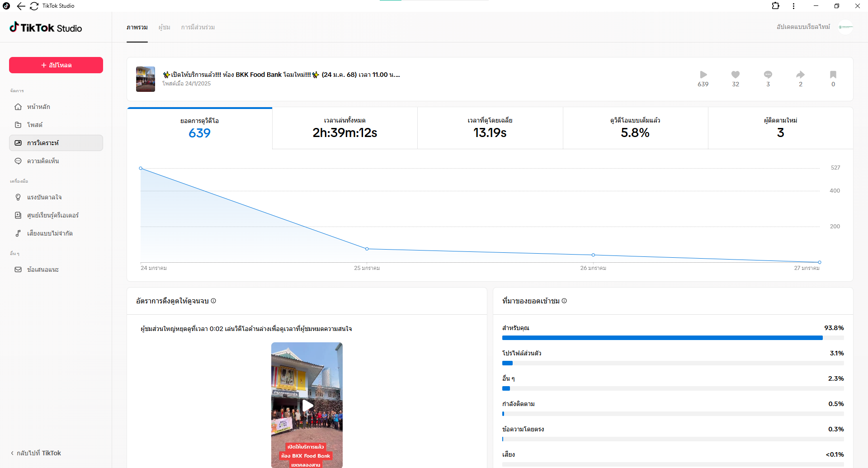This screenshot has width=868, height=468.
Task: Open the profile avatar menu
Action: pyautogui.click(x=845, y=27)
